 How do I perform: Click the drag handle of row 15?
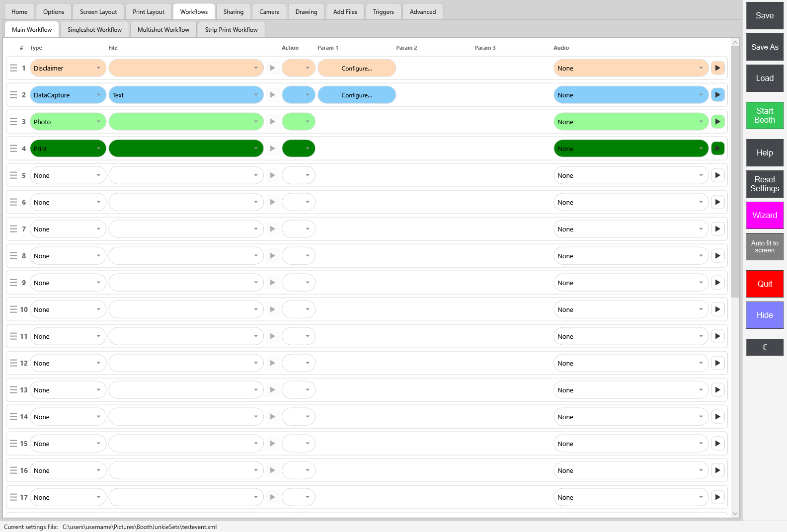[x=13, y=444]
